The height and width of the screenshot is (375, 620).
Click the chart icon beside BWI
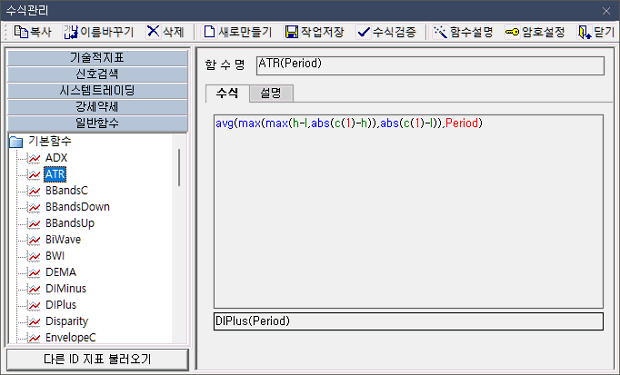click(34, 256)
